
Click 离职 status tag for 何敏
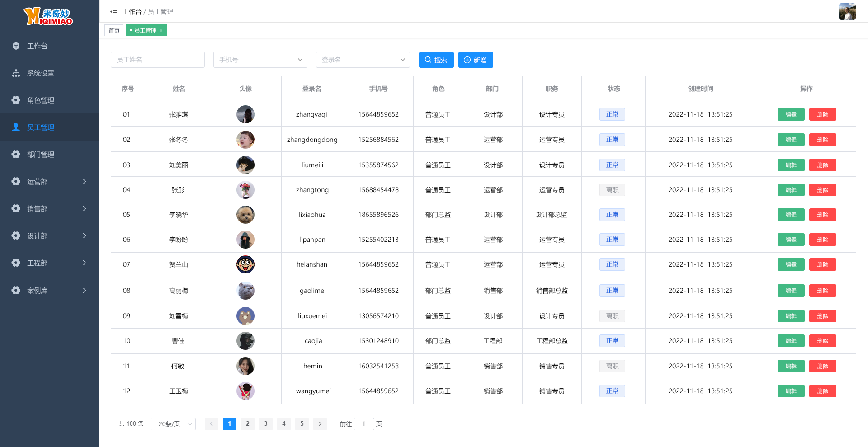pyautogui.click(x=613, y=366)
